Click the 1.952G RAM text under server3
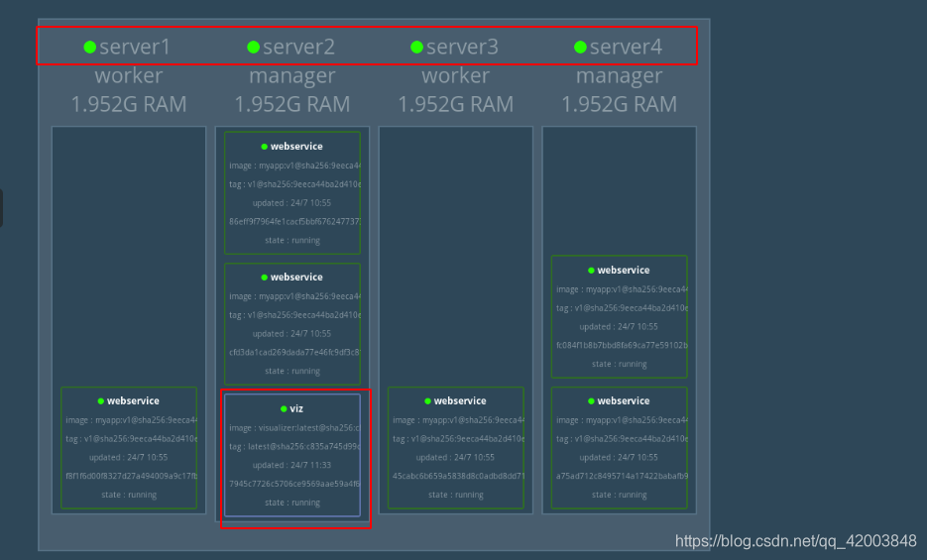927x560 pixels. (456, 104)
